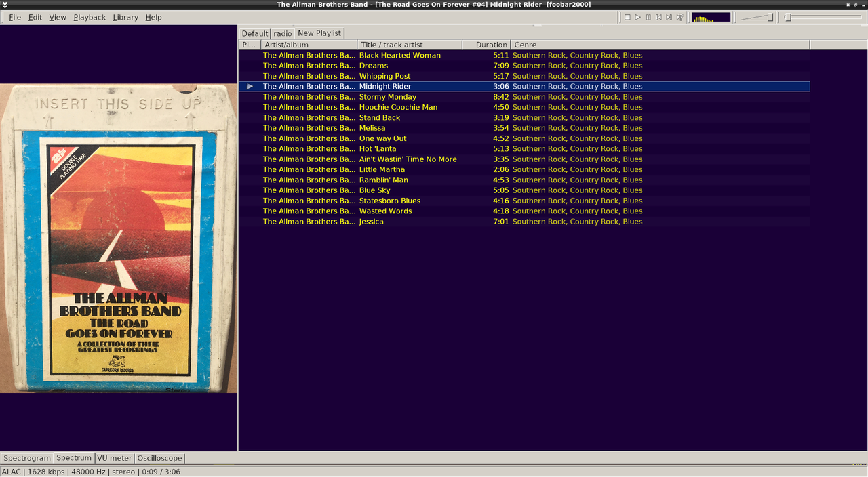Click the playback seek bar
The image size is (868, 477).
[x=824, y=17]
